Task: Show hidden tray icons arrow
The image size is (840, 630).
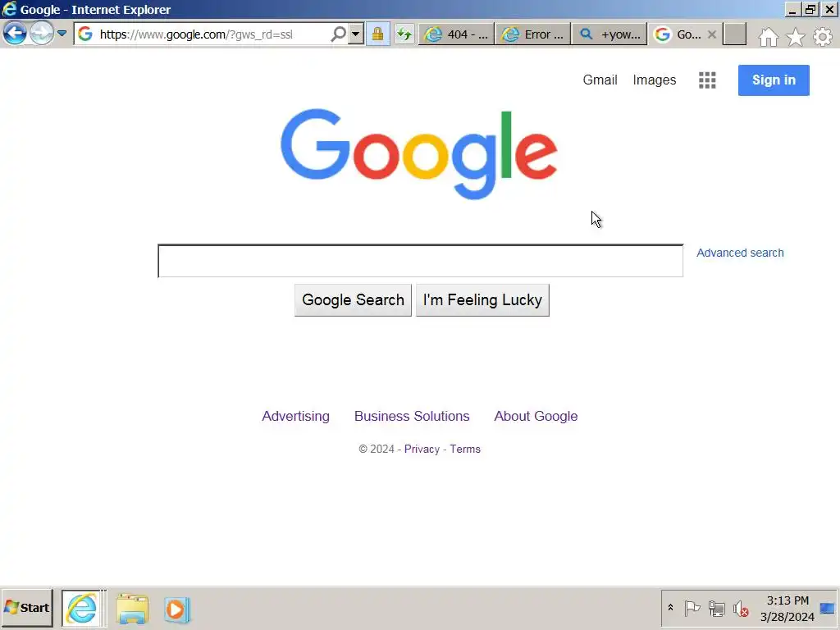Action: (670, 608)
